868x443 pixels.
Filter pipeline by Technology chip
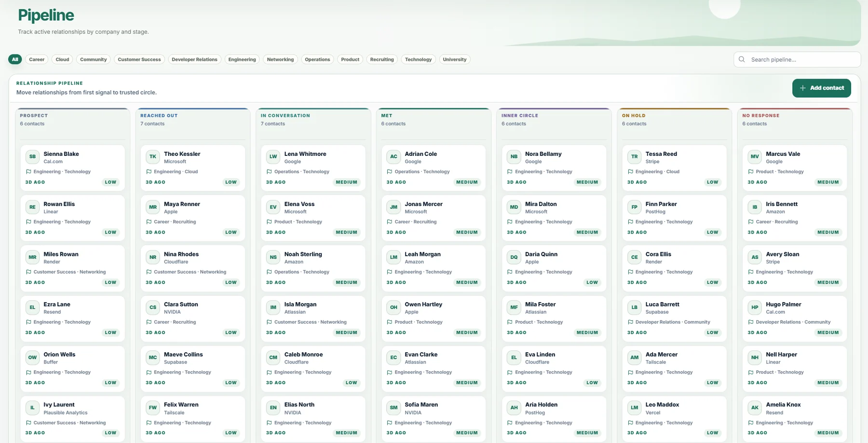(x=418, y=59)
